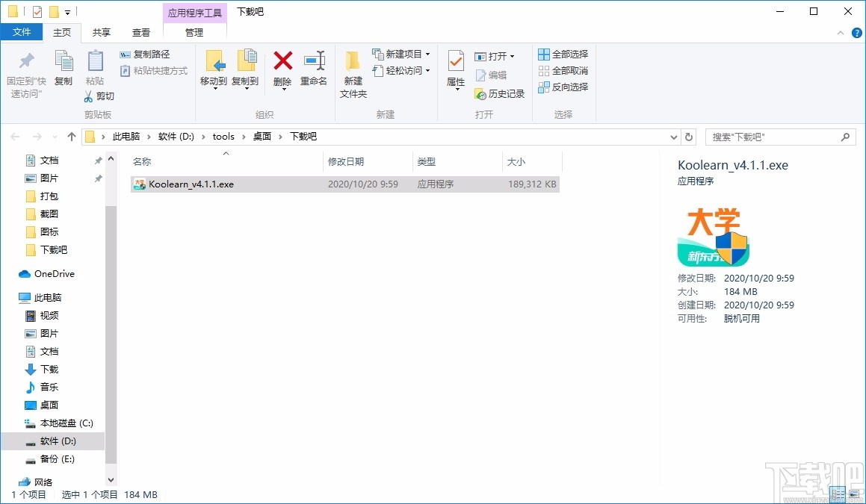
Task: Switch to the 查看 ribbon tab
Action: (x=141, y=33)
